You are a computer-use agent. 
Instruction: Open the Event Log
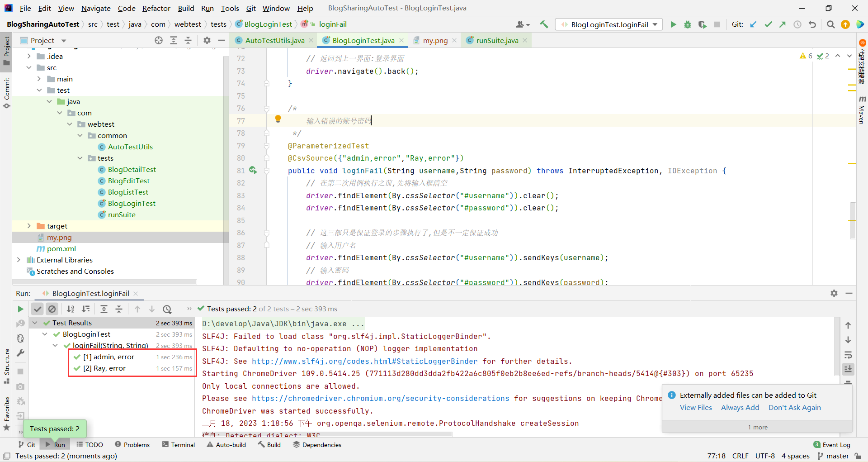coord(832,445)
